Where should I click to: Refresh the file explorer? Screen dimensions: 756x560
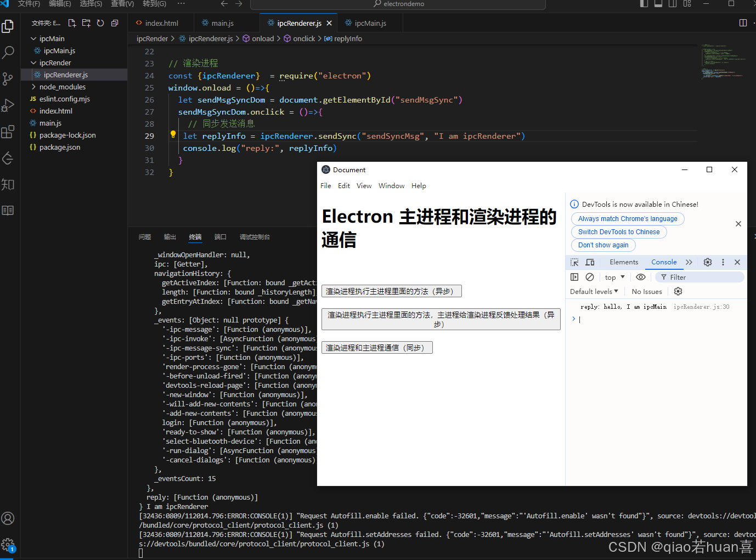(100, 23)
